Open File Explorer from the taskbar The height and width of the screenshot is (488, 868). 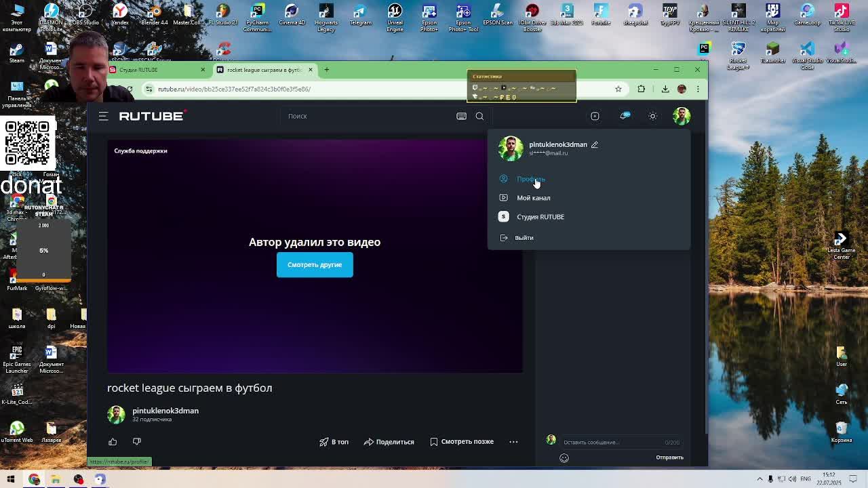[x=56, y=479]
